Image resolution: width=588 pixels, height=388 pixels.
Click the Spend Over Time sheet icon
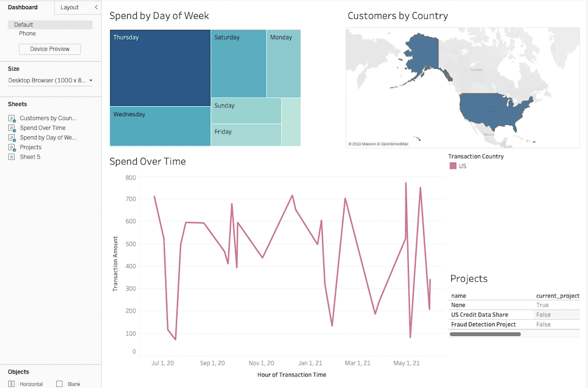coord(12,128)
